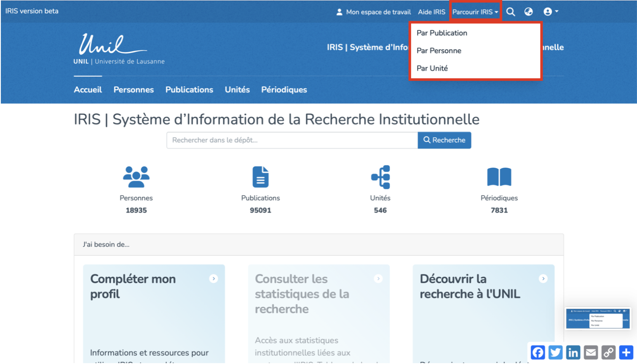This screenshot has width=637, height=364.
Task: Go to the Périodiques navigation tab
Action: 284,90
